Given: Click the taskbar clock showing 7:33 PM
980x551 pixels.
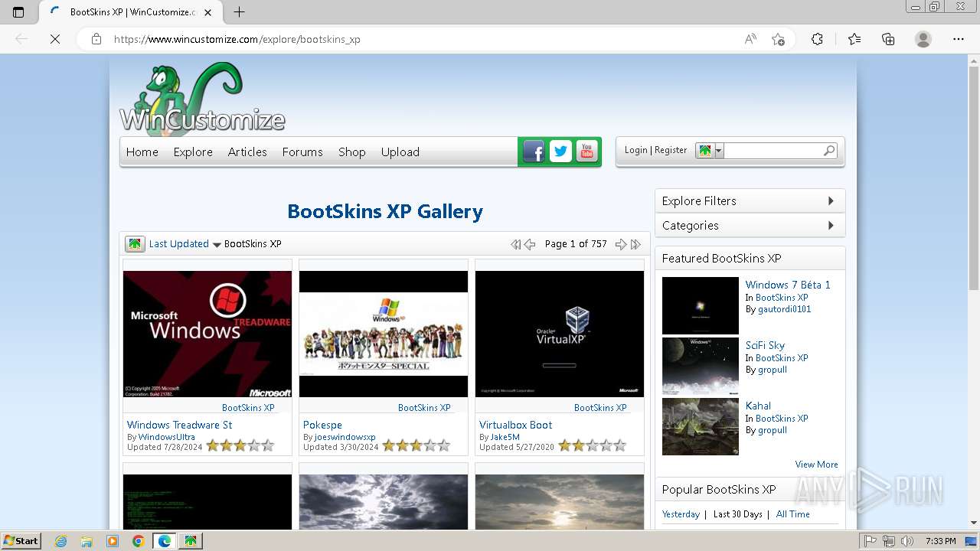Looking at the screenshot, I should tap(940, 541).
